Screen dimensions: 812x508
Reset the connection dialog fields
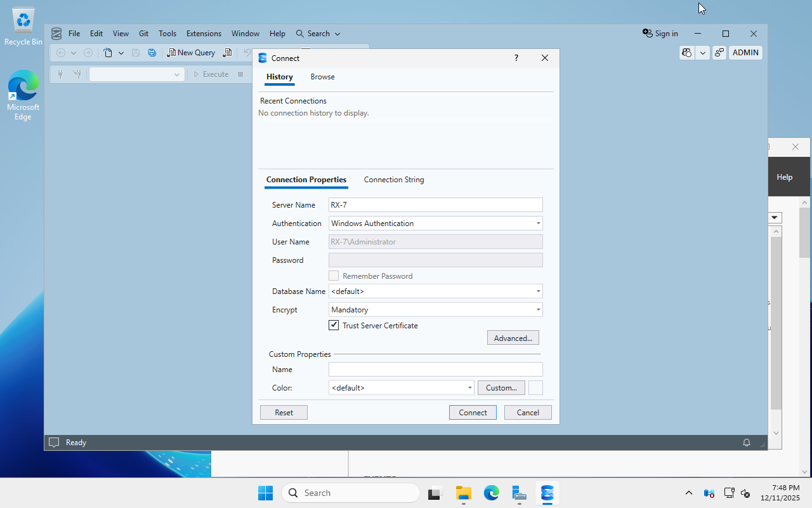pyautogui.click(x=284, y=412)
